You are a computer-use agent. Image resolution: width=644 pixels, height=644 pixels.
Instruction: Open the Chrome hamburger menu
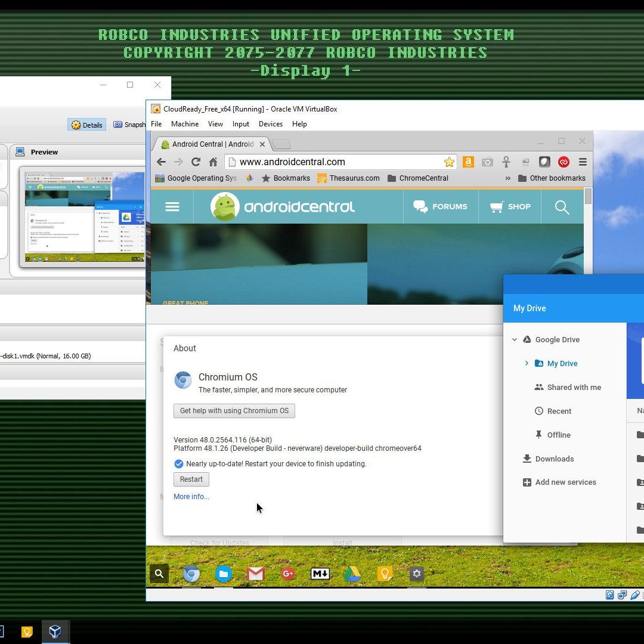point(583,162)
